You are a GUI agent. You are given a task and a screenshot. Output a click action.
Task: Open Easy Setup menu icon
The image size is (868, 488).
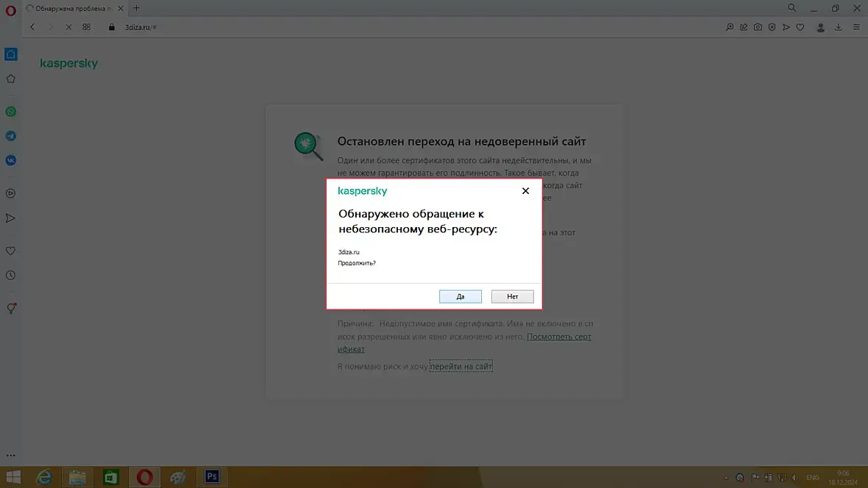point(856,27)
